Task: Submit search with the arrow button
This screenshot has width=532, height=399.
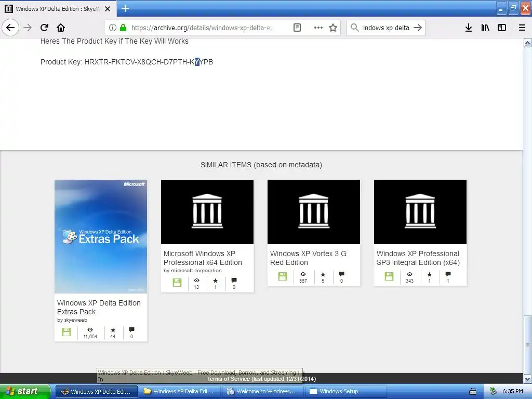Action: [x=418, y=28]
